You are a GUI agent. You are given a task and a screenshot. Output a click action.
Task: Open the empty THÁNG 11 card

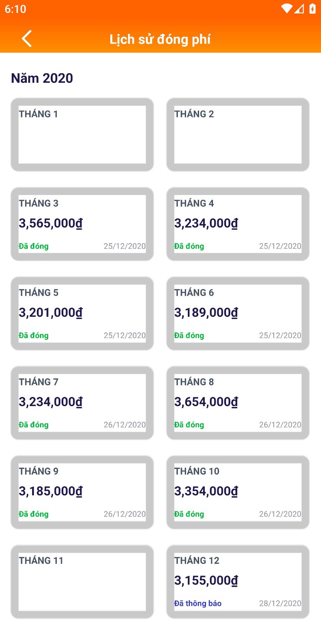(82, 581)
